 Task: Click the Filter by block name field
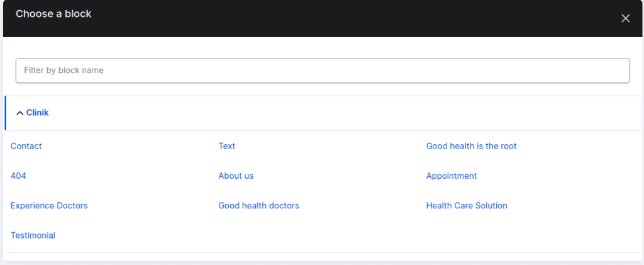coord(322,70)
